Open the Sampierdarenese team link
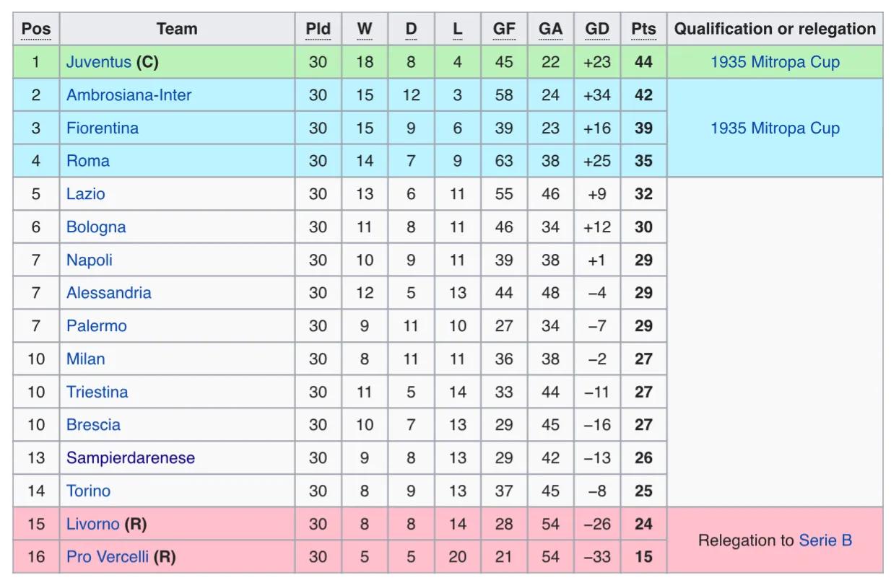The height and width of the screenshot is (588, 891). pyautogui.click(x=130, y=458)
